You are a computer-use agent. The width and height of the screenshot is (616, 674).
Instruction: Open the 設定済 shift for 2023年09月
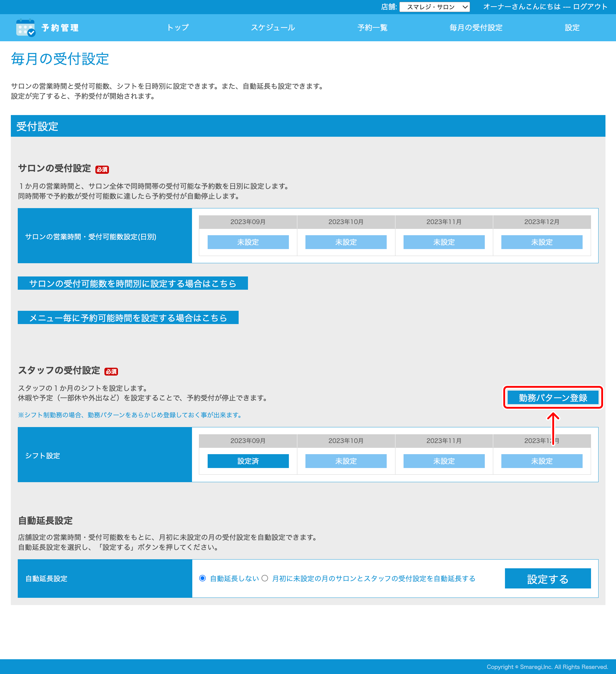click(x=248, y=461)
